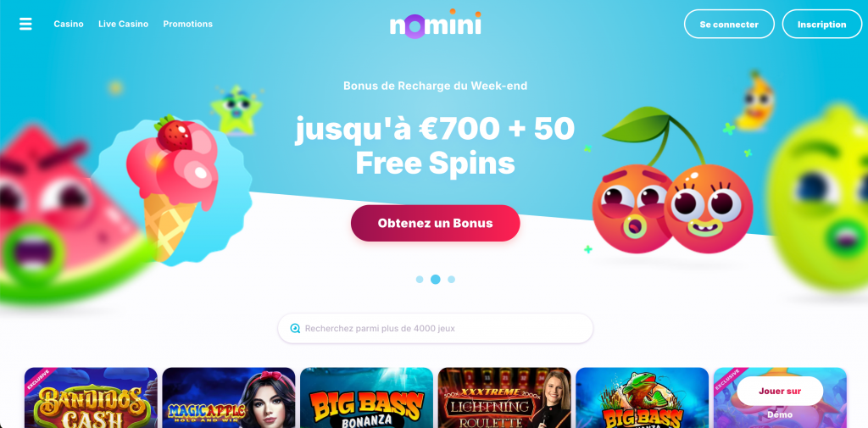The image size is (868, 428).
Task: Click the search magnifier icon
Action: coord(295,328)
